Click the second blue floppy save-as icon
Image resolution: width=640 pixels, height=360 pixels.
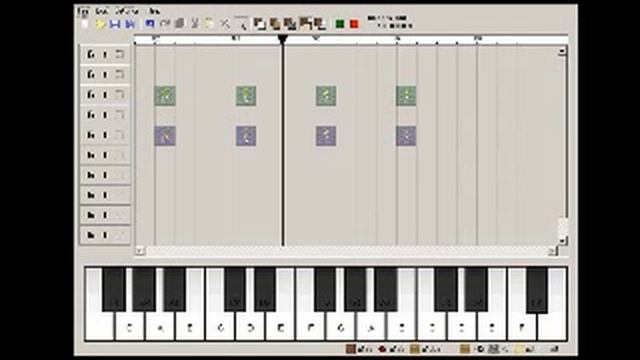[x=130, y=24]
